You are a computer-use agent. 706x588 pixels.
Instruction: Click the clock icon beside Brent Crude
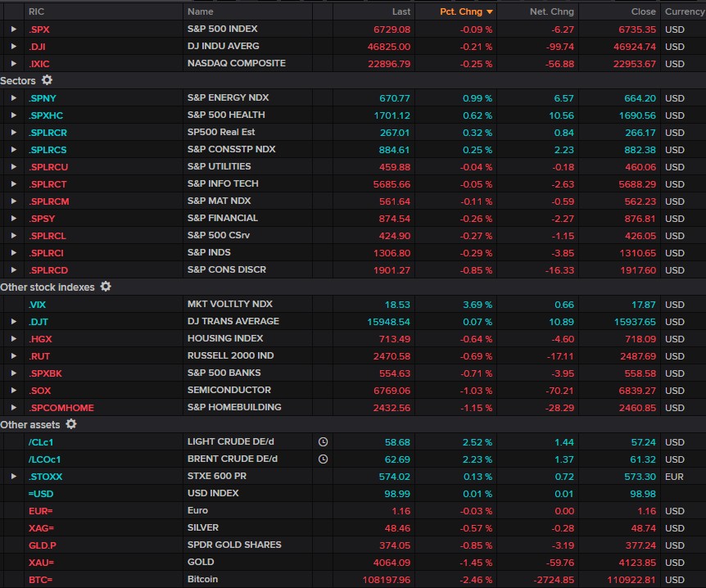pos(323,459)
